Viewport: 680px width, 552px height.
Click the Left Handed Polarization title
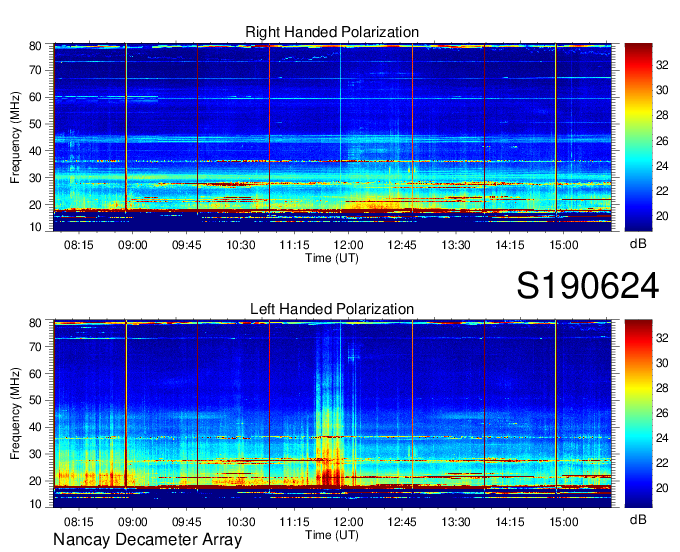tap(332, 309)
